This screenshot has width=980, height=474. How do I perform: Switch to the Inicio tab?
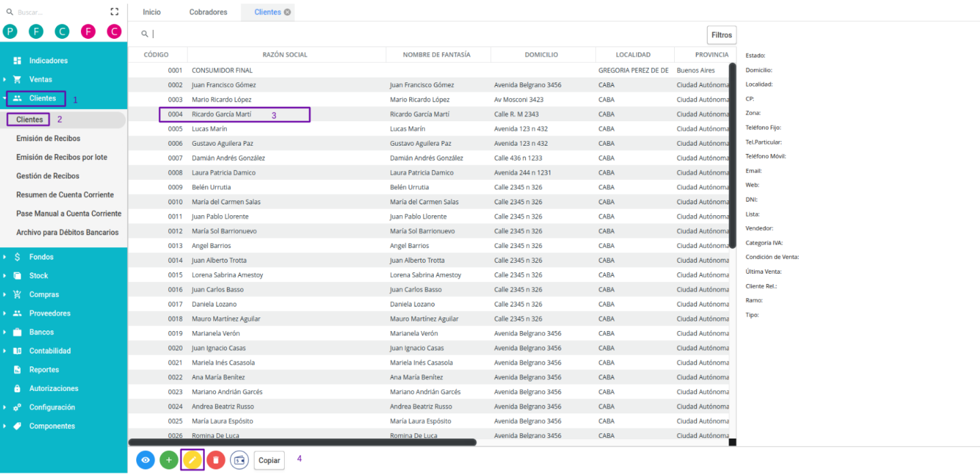pos(151,12)
